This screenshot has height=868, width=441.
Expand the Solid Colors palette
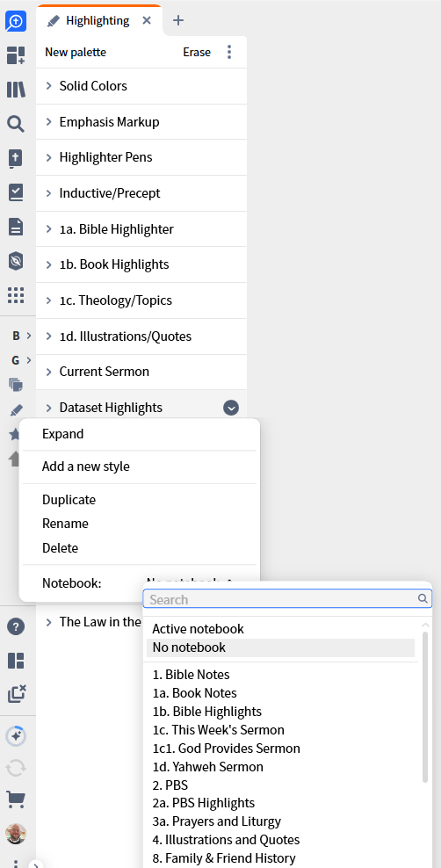point(141,86)
